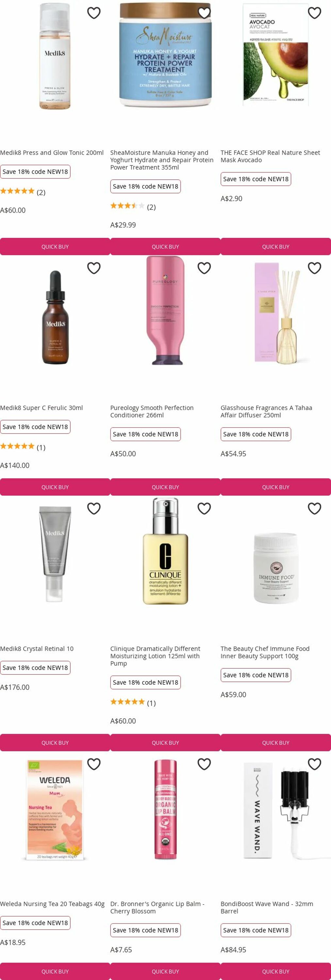Click star rating on SheaMoisture treatment
The image size is (331, 980).
pos(127,206)
